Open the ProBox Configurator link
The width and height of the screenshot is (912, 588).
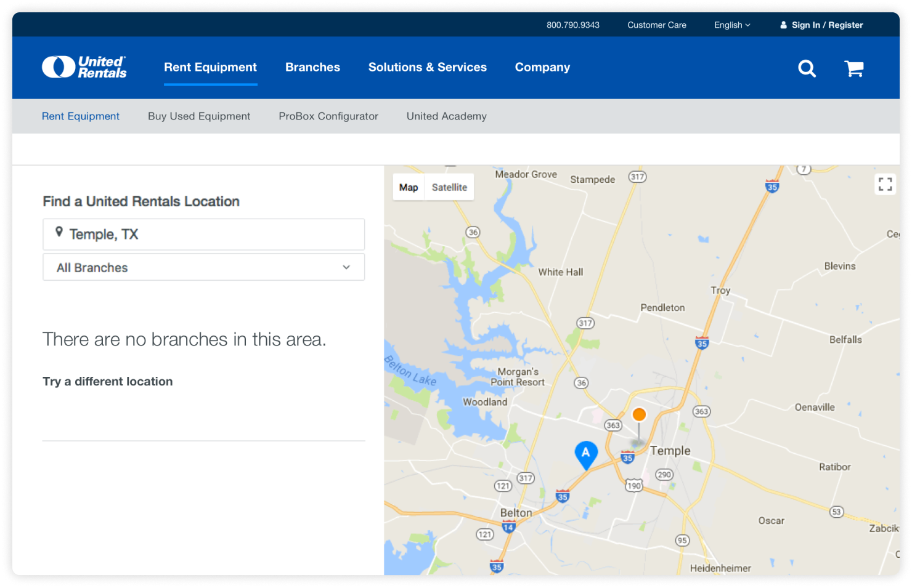pyautogui.click(x=328, y=116)
